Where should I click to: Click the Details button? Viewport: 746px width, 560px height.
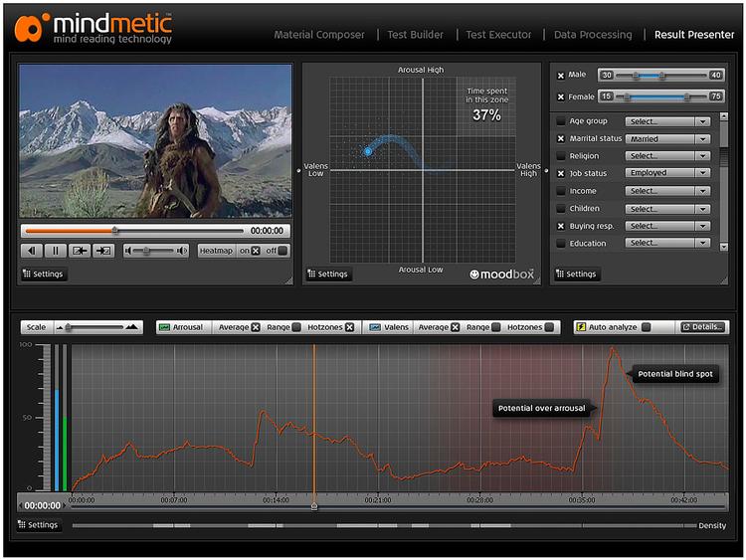tap(704, 327)
